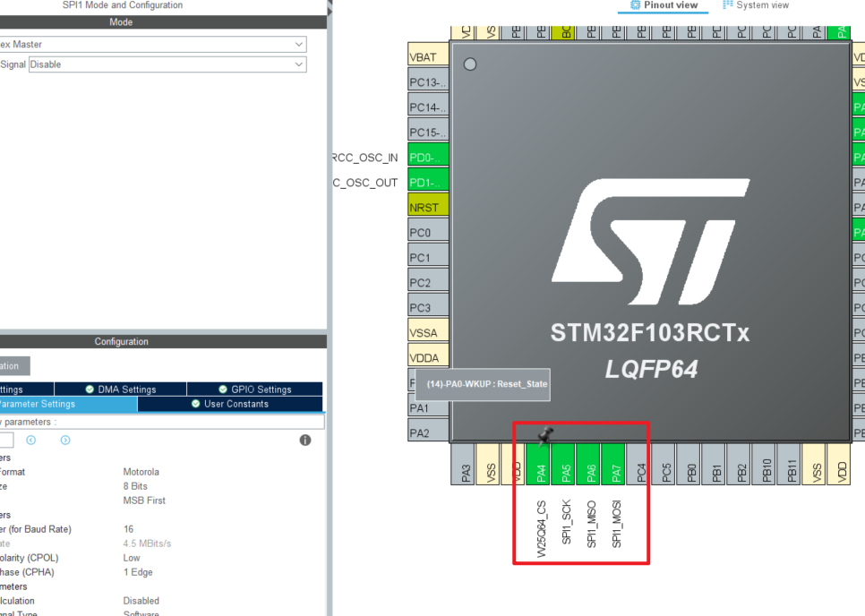This screenshot has height=616, width=865.
Task: Click the 4.5 MBits/s baud rate value
Action: pyautogui.click(x=147, y=543)
